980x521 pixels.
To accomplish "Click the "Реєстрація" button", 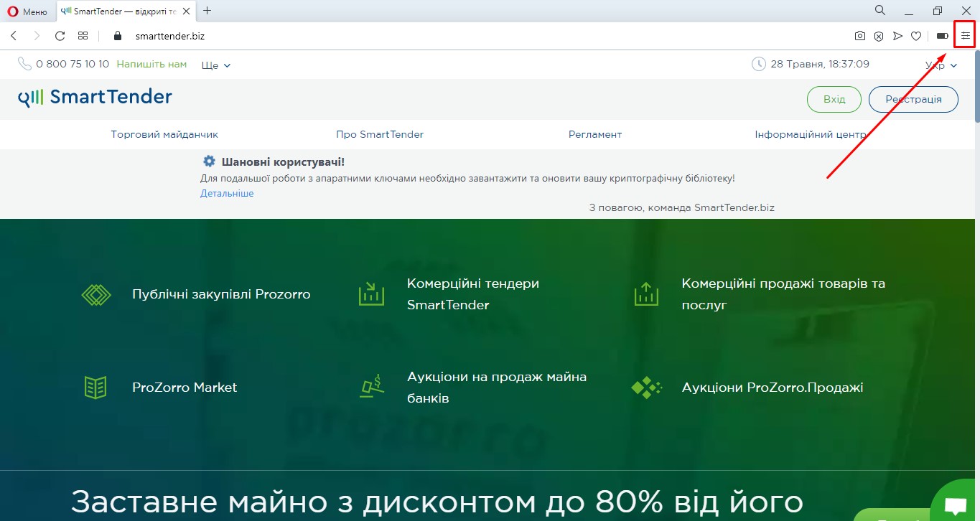I will coord(913,100).
